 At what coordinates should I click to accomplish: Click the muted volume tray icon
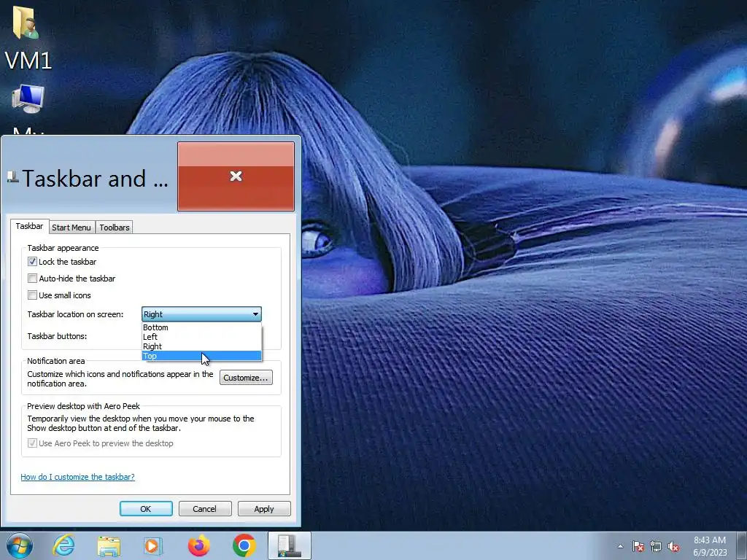pos(673,546)
